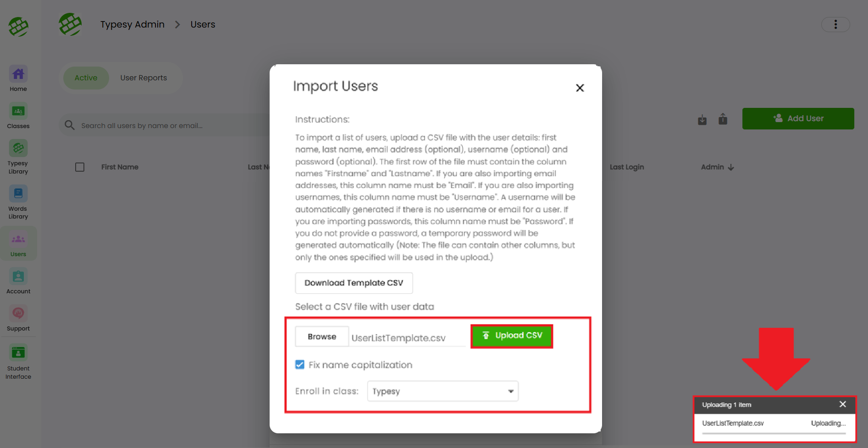This screenshot has width=868, height=448.
Task: Select the Active tab
Action: click(86, 78)
